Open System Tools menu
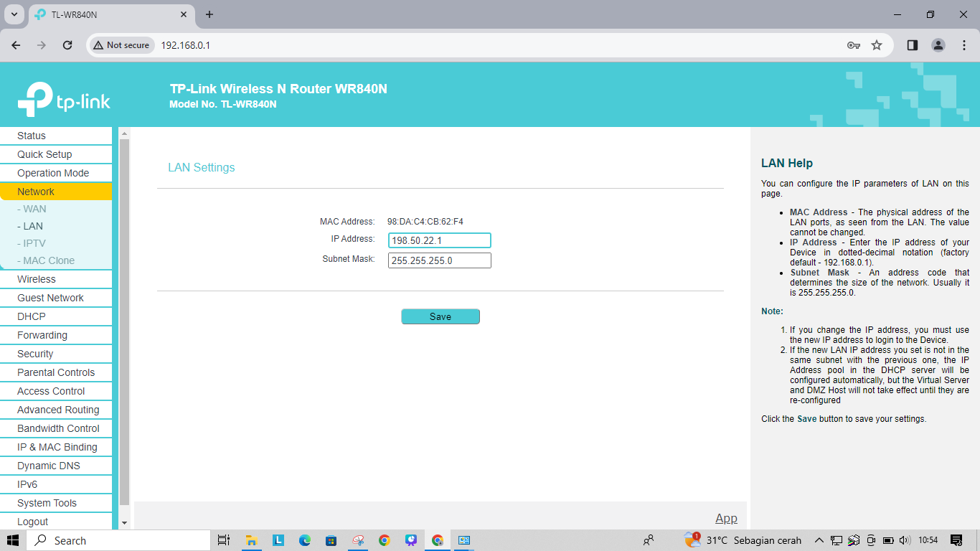Screen dimensions: 980x551 point(56,503)
